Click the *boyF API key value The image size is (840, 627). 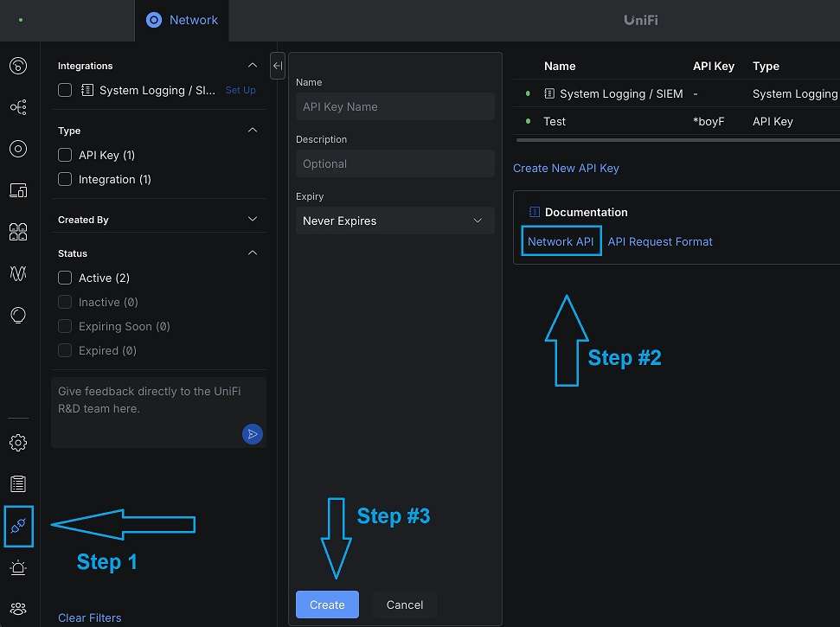[x=709, y=122]
